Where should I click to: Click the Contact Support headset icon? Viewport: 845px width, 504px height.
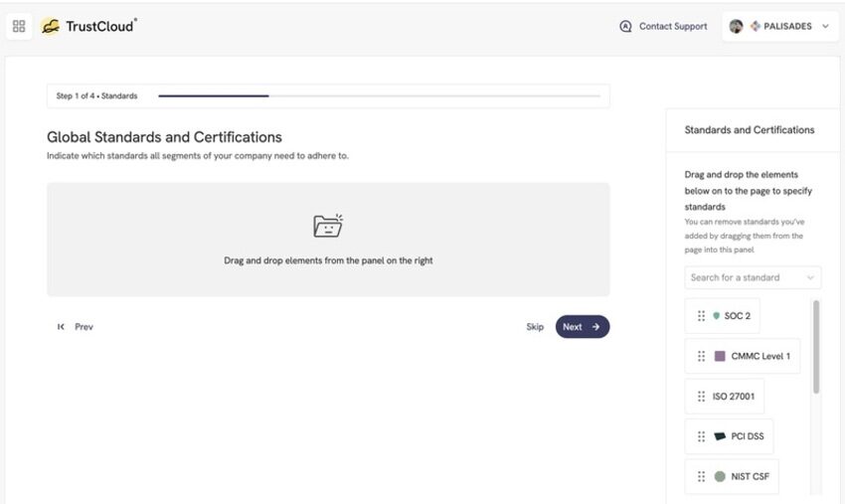pos(625,26)
